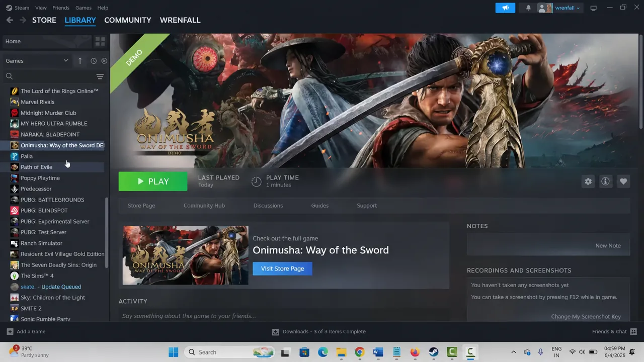Open the Community Hub tab

click(204, 206)
